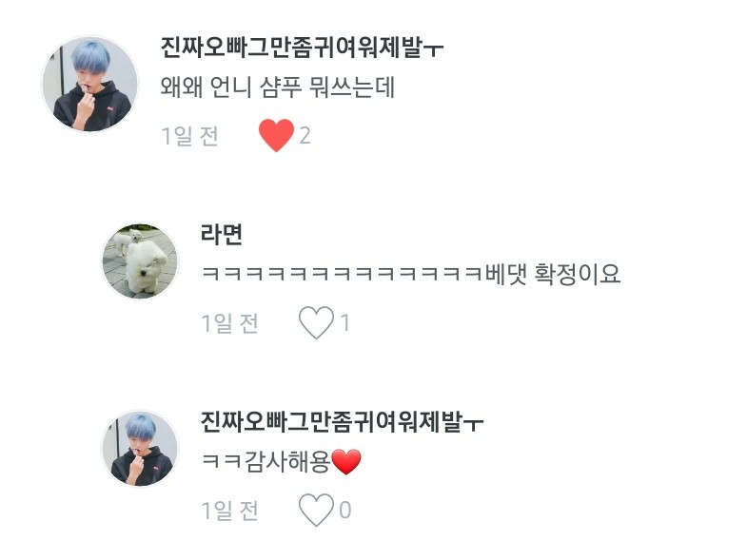Viewport: 747px width, 560px height.
Task: Unlike the top comment's red heart
Action: tap(276, 135)
